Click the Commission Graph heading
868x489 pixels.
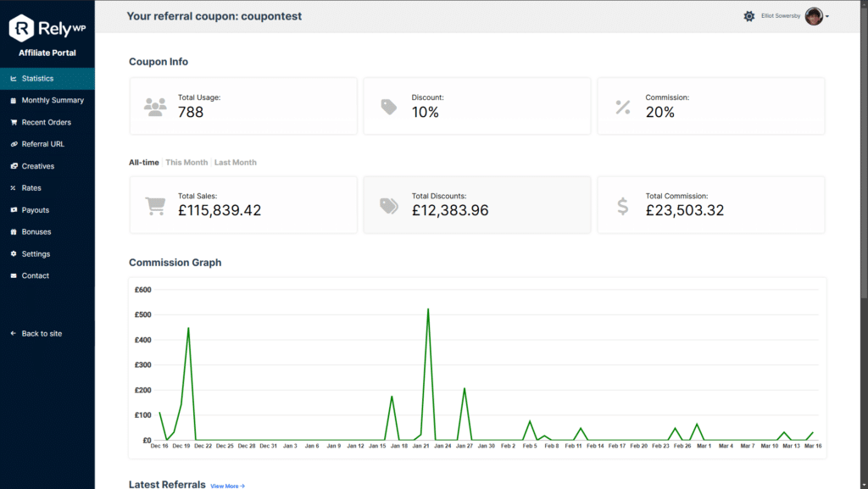pyautogui.click(x=175, y=263)
